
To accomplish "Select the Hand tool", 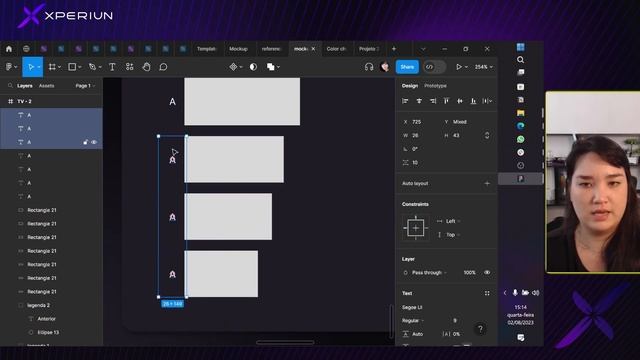I will [147, 67].
